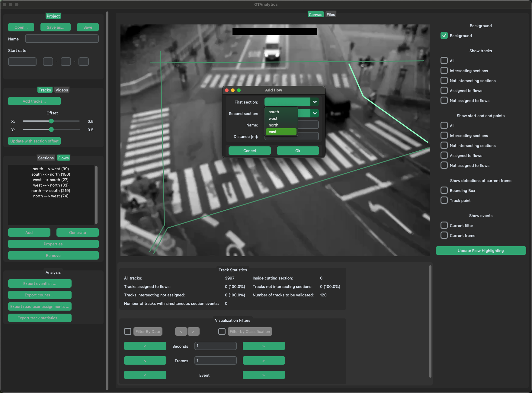Expand the Second section dropdown arrow
Screen dimensions: 532x393
click(x=315, y=113)
